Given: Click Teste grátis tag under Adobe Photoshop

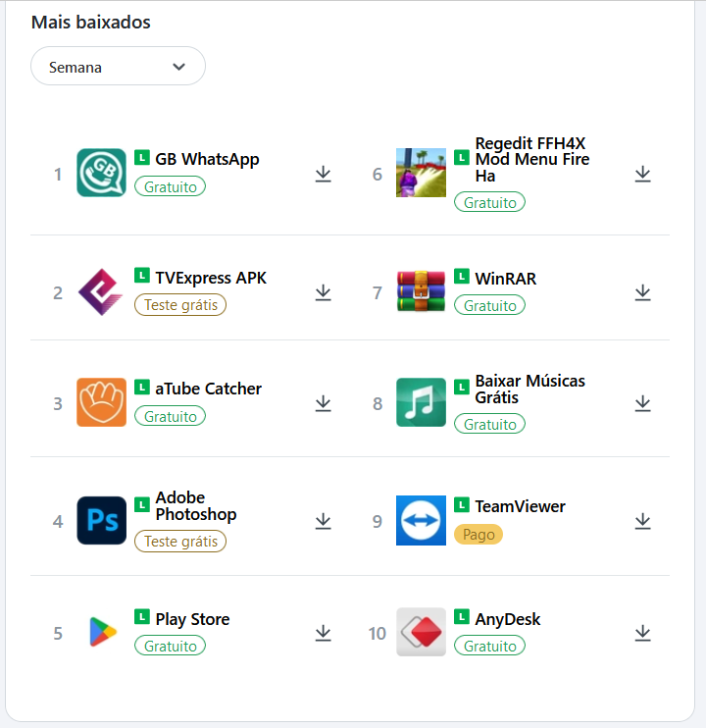Looking at the screenshot, I should (x=180, y=542).
